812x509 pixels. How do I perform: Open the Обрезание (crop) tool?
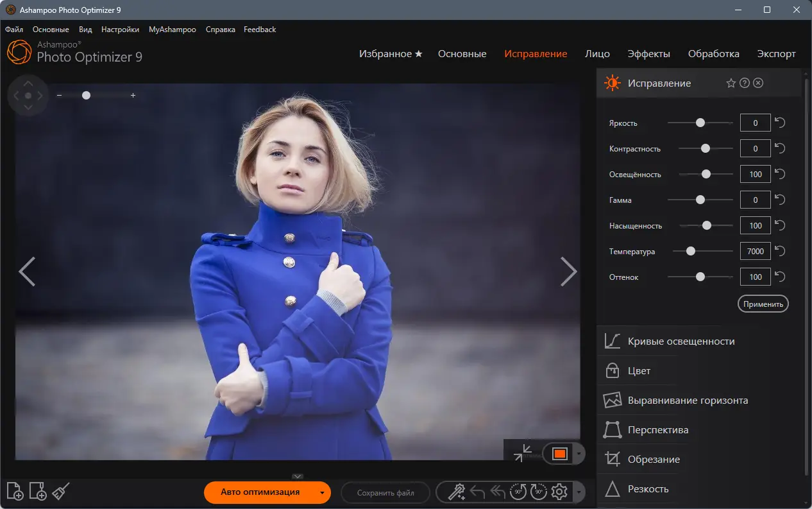click(654, 459)
